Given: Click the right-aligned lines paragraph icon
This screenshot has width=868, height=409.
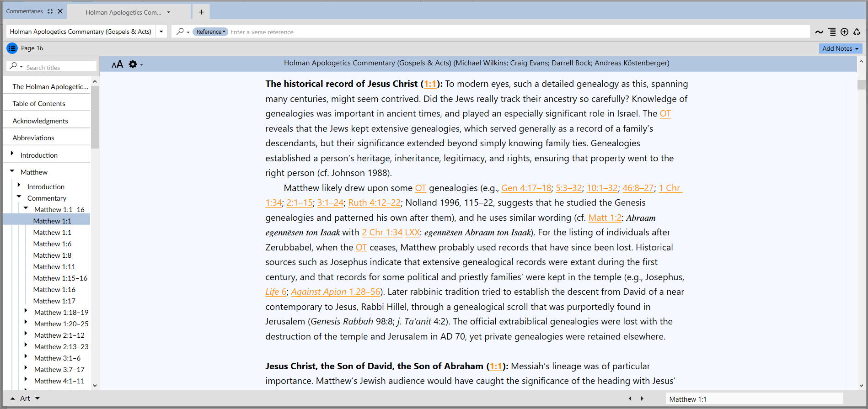Looking at the screenshot, I should (x=832, y=32).
